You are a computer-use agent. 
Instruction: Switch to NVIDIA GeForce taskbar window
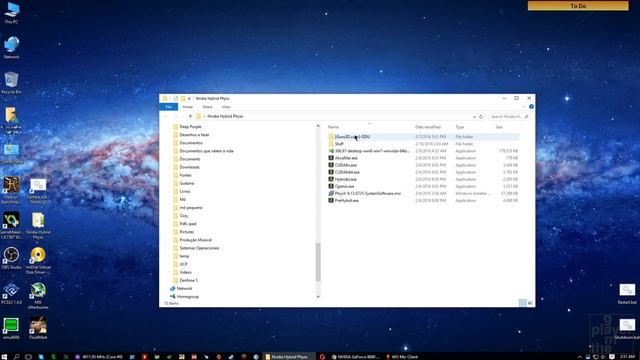pyautogui.click(x=355, y=357)
